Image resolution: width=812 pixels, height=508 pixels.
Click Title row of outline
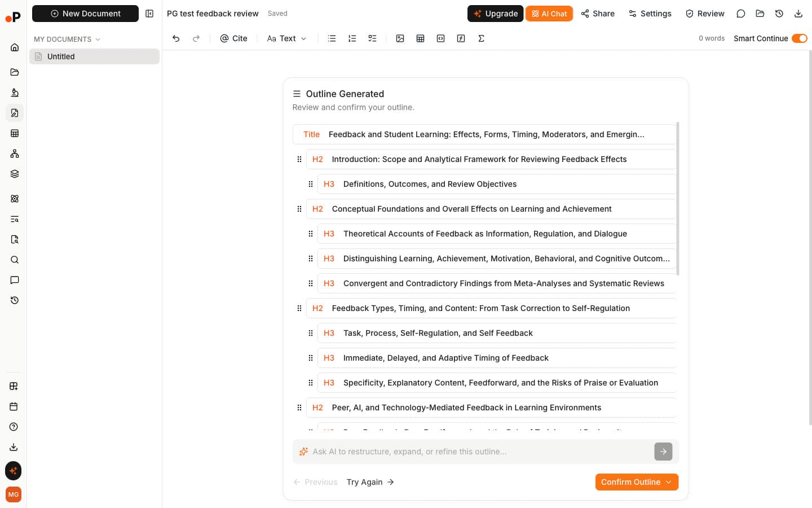pos(484,134)
